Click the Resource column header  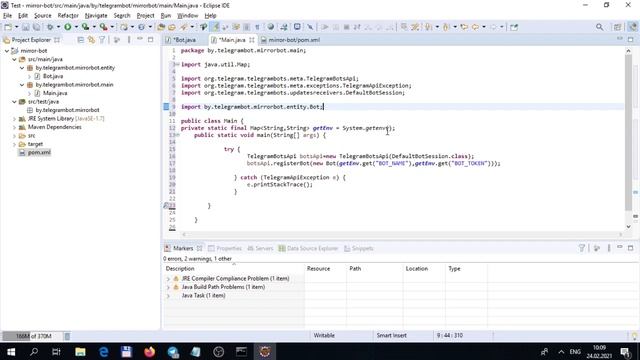coord(318,269)
